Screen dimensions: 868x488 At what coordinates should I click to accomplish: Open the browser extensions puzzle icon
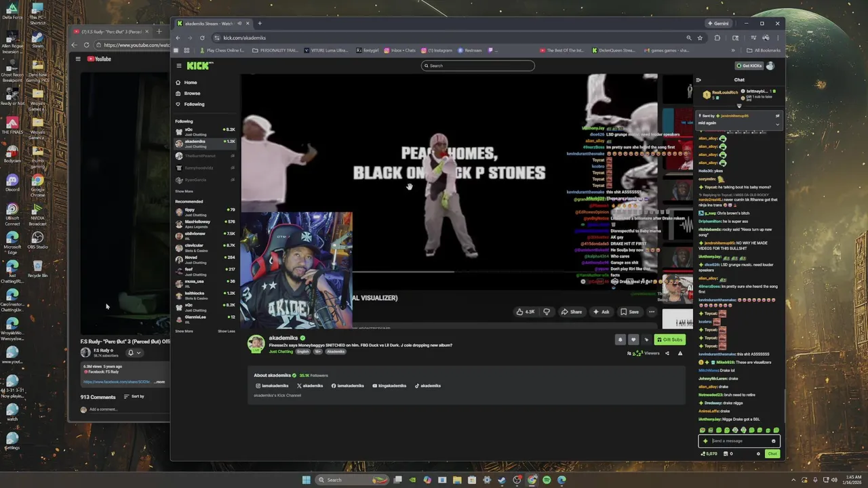pos(717,38)
